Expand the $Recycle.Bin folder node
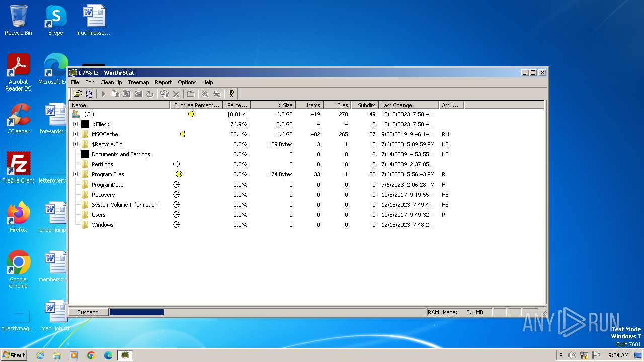 75,144
